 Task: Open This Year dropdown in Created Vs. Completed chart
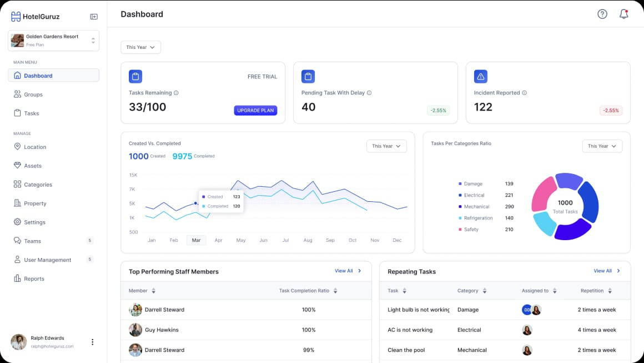[x=386, y=146]
